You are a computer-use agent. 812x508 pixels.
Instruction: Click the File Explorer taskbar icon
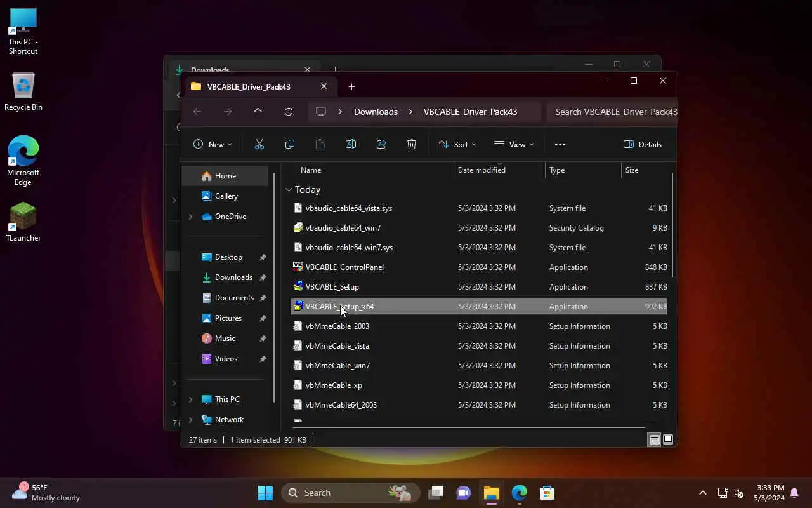click(x=492, y=493)
